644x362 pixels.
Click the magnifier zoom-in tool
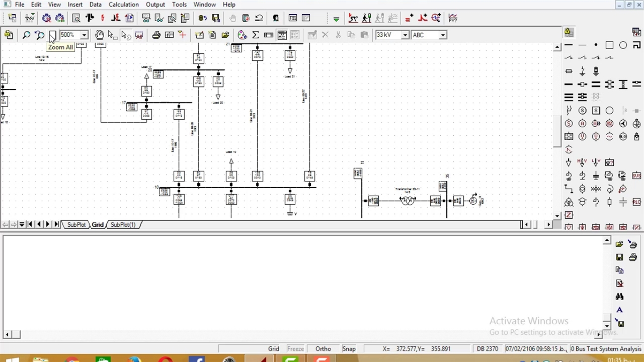click(26, 35)
